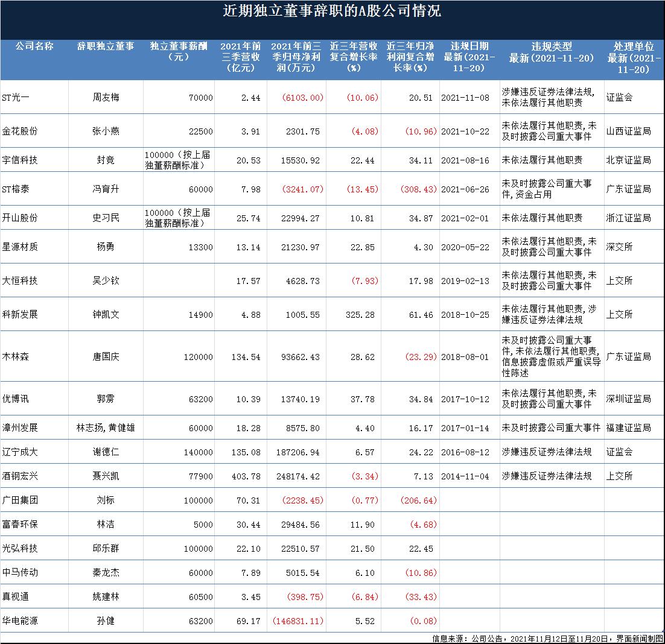Image resolution: width=665 pixels, height=644 pixels.
Task: Select the 富春环保 company cell
Action: click(20, 524)
